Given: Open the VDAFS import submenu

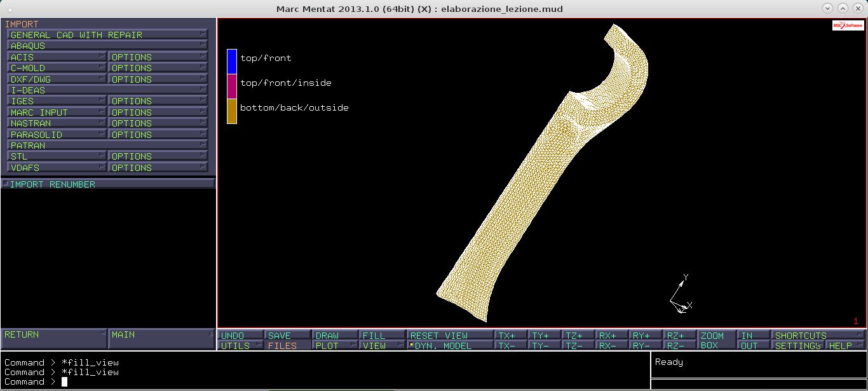Looking at the screenshot, I should (x=57, y=168).
